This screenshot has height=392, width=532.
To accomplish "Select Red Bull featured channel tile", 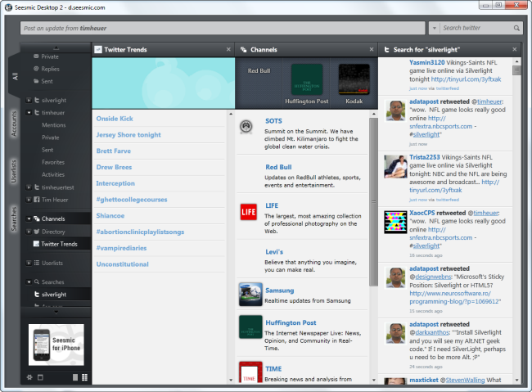I will point(259,71).
